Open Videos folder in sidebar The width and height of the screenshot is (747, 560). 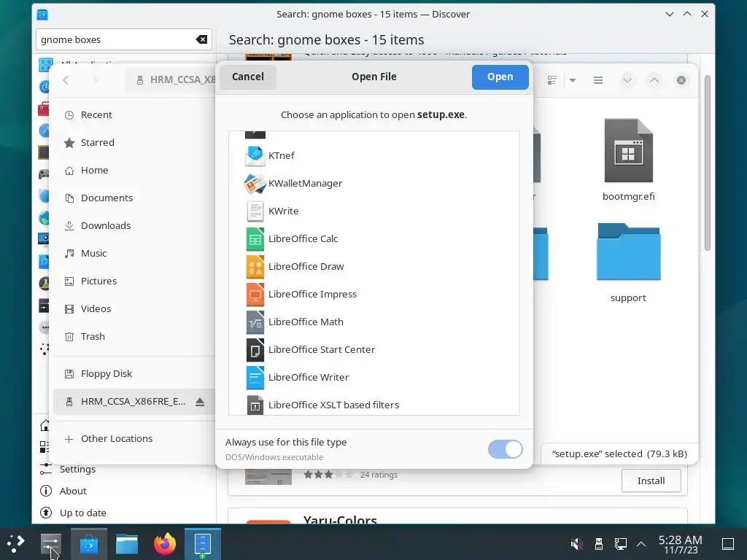tap(134, 308)
